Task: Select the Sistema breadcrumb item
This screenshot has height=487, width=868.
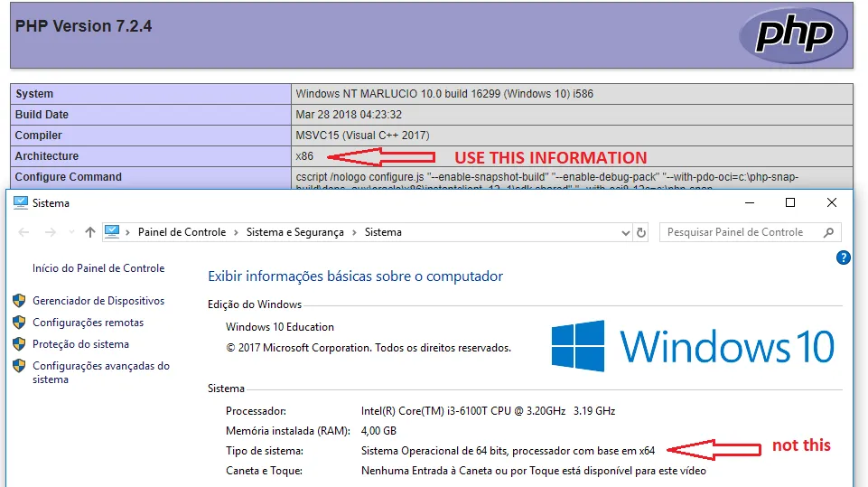Action: tap(383, 232)
